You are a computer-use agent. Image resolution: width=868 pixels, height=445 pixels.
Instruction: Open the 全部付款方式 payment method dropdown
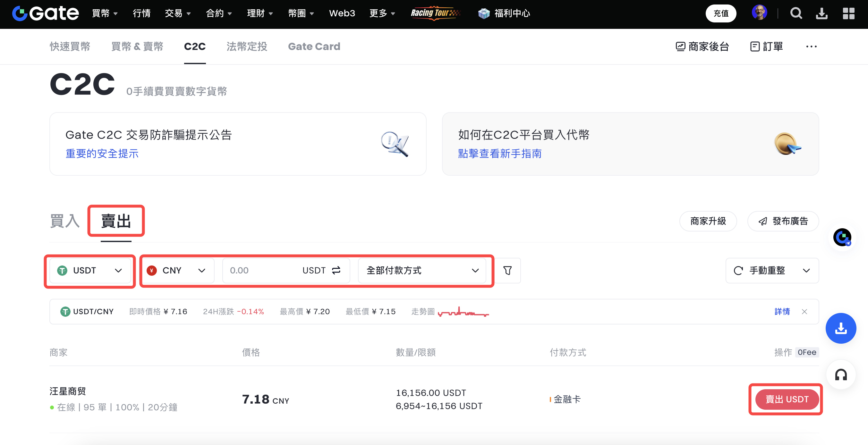pos(422,270)
